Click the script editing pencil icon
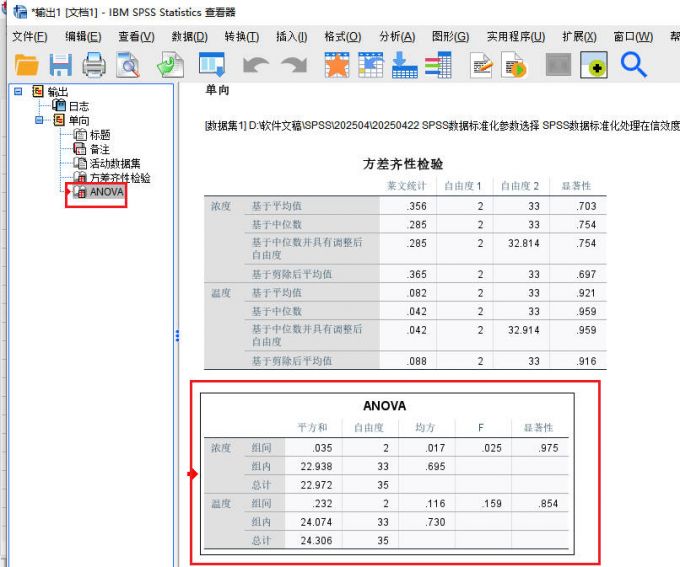The height and width of the screenshot is (567, 680). point(481,65)
